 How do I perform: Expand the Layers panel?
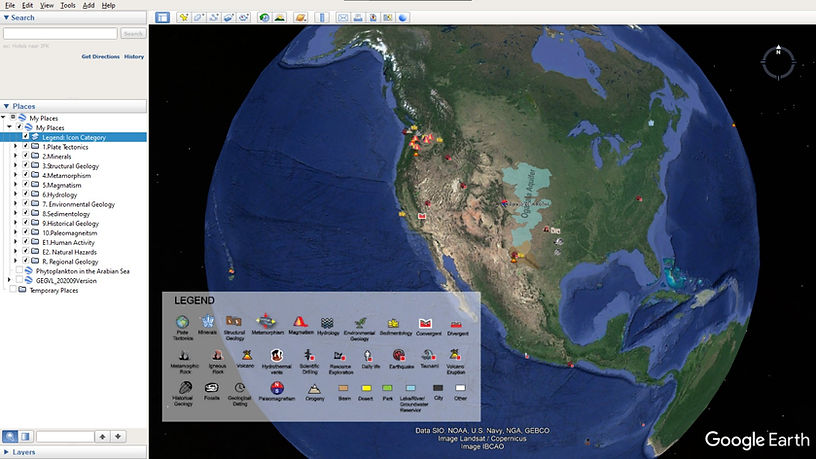pyautogui.click(x=73, y=452)
